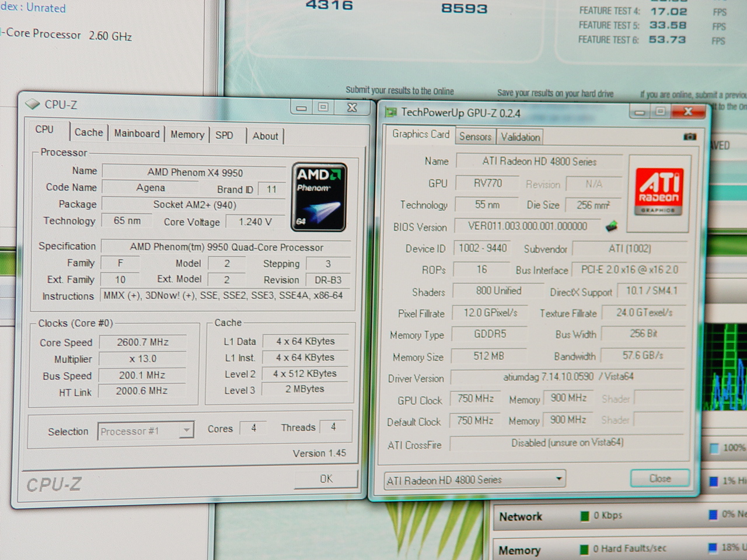Click the Specification field text
The height and width of the screenshot is (560, 747).
pos(226,247)
